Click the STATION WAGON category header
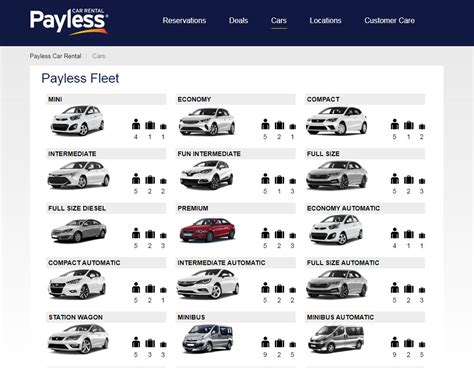Screen dimensions: 474x368 (106, 317)
